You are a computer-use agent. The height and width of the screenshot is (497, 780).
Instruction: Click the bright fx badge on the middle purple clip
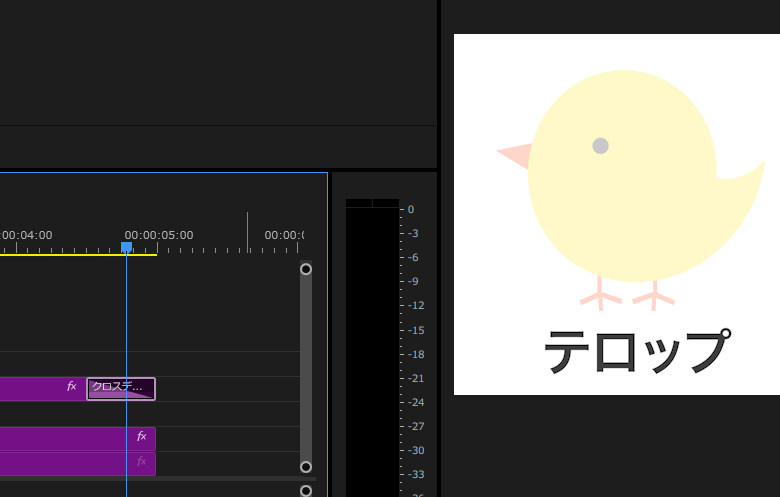pyautogui.click(x=141, y=436)
